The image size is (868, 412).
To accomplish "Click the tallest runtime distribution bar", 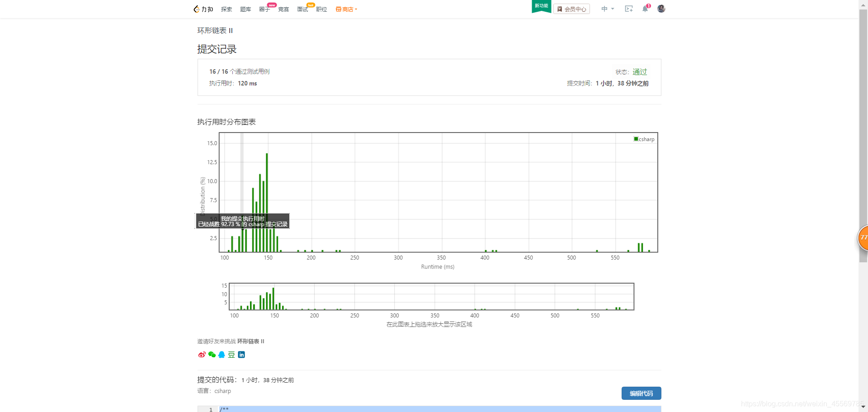I will [267, 202].
